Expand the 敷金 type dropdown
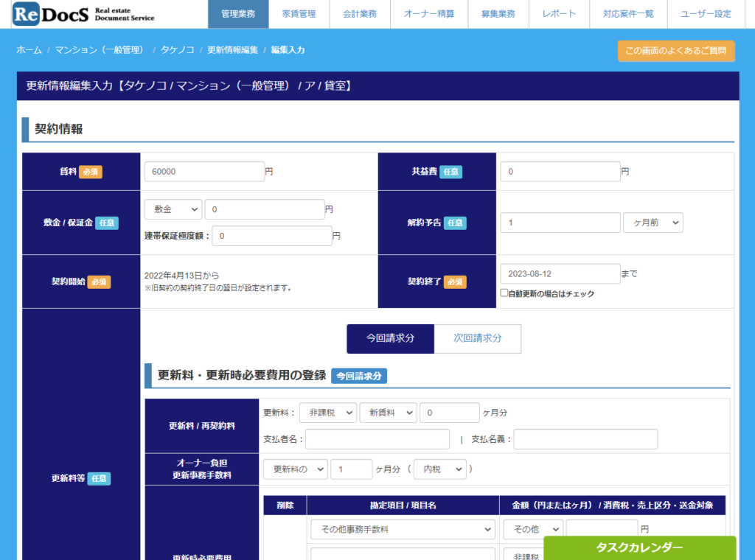The height and width of the screenshot is (560, 755). [x=173, y=209]
